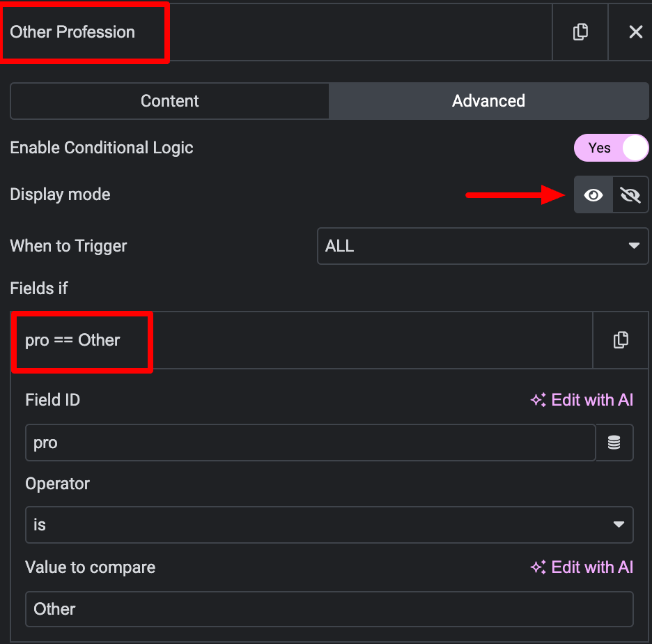Collapse the pro == Other condition row
The width and height of the screenshot is (652, 644).
tap(302, 340)
